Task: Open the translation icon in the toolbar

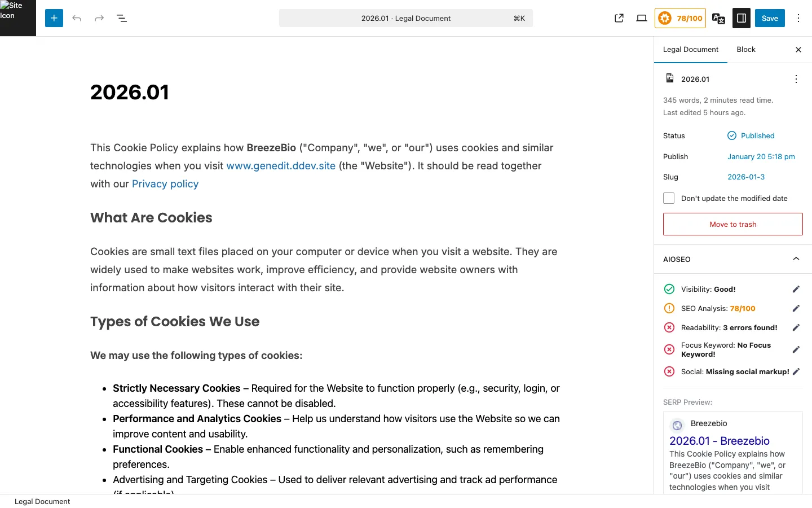Action: click(718, 18)
